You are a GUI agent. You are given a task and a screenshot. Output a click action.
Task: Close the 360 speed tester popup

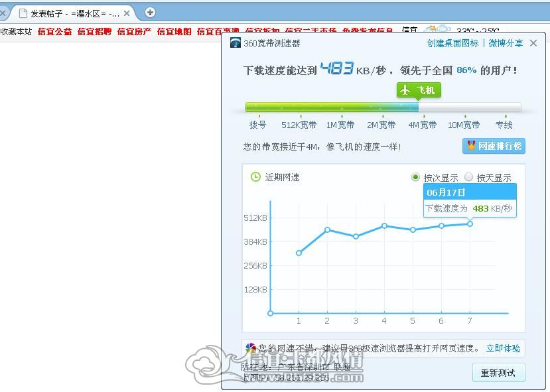tap(533, 43)
